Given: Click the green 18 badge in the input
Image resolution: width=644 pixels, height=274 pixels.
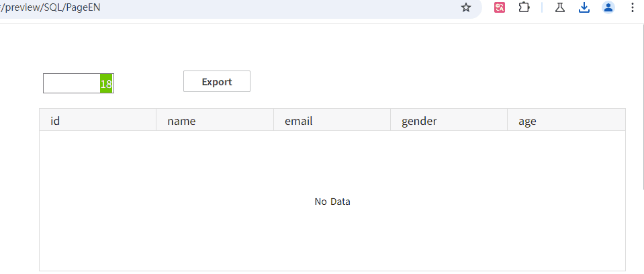Looking at the screenshot, I should click(x=106, y=84).
